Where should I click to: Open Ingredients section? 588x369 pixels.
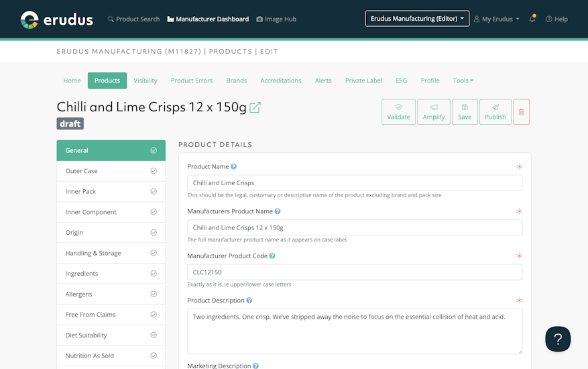tap(111, 274)
